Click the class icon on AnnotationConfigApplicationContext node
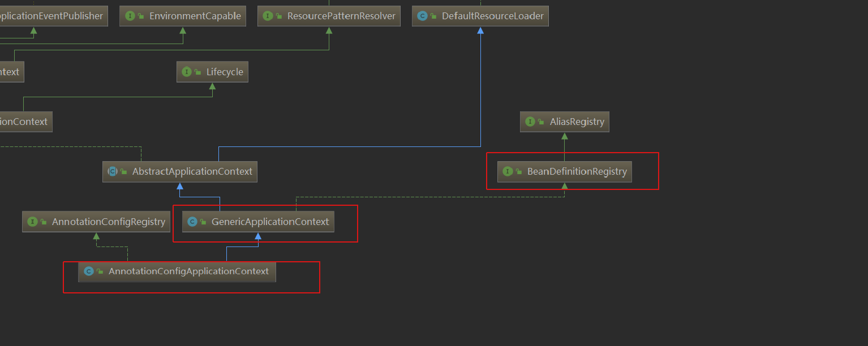The image size is (868, 346). click(89, 271)
